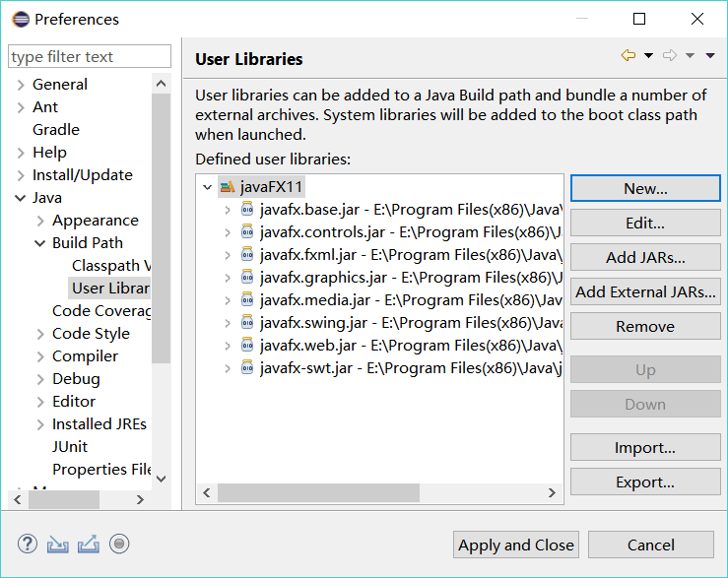Click the oomph preference recorder icon

tap(119, 544)
